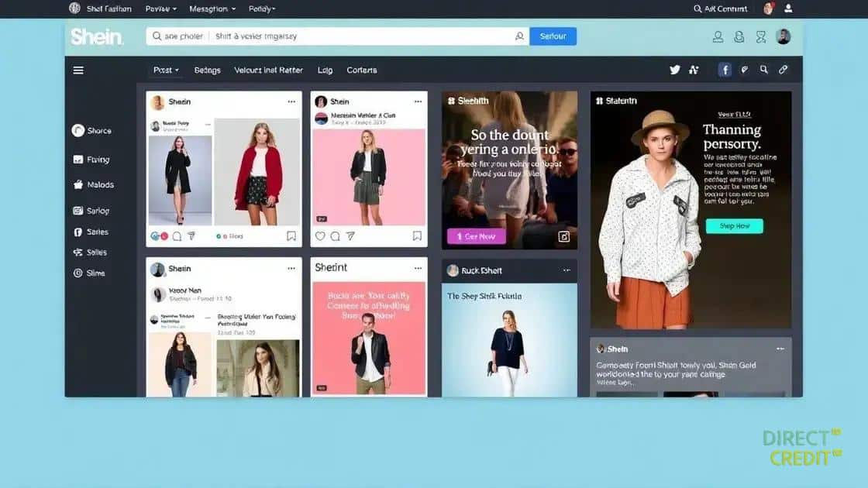Click the tag icon beside Facebook
Screen dimensions: 868x488
coord(745,70)
